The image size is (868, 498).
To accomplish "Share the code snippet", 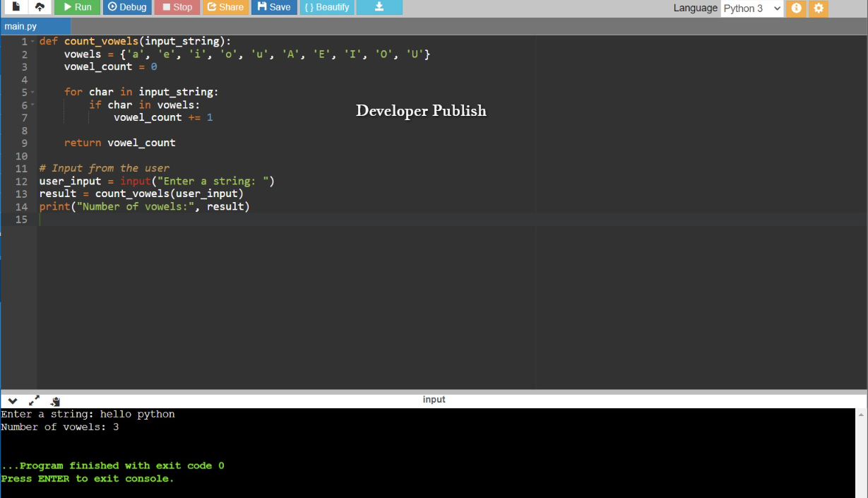I will (225, 7).
